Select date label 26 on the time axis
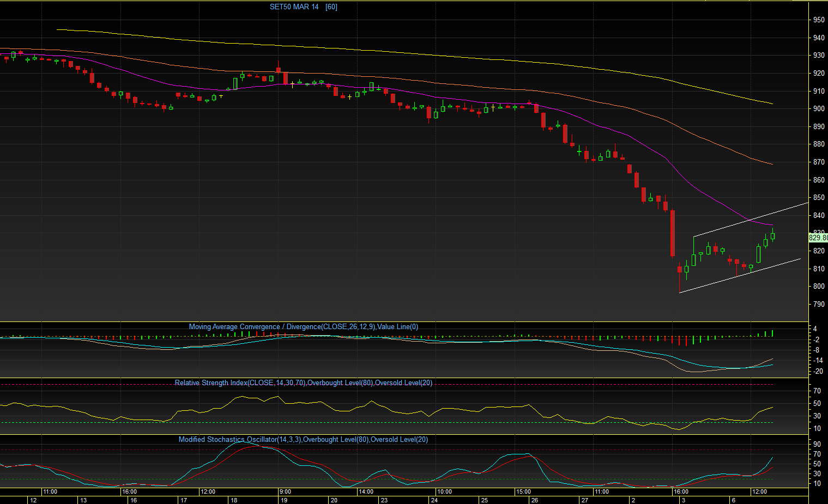The height and width of the screenshot is (504, 828). (x=535, y=500)
